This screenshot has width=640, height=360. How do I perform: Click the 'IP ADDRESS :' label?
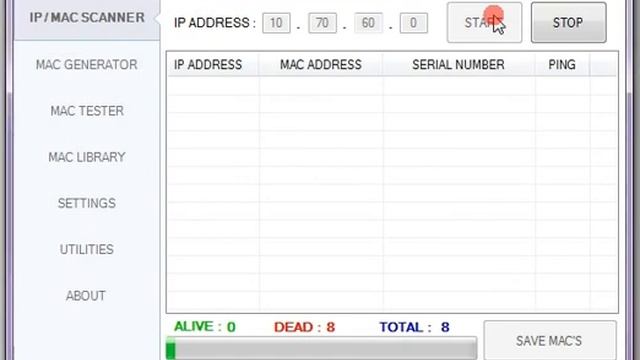tap(215, 23)
